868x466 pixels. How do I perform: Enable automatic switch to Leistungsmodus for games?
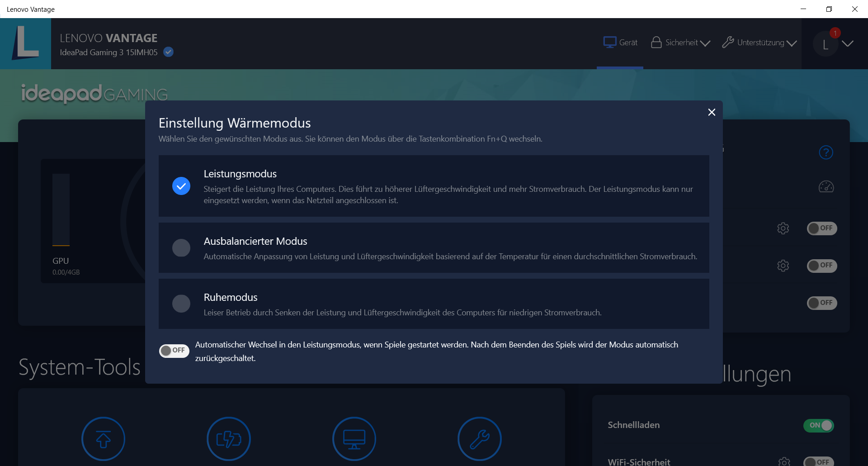[174, 351]
